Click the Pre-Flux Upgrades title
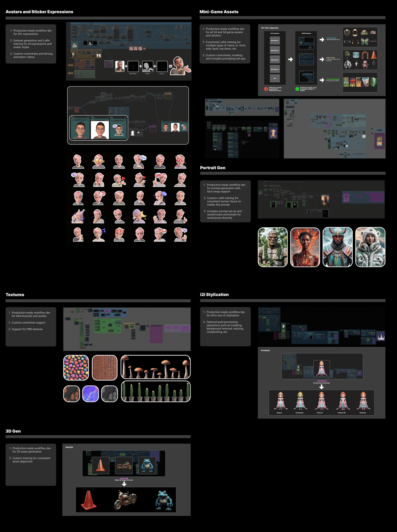397x532 pixels. pos(270,28)
